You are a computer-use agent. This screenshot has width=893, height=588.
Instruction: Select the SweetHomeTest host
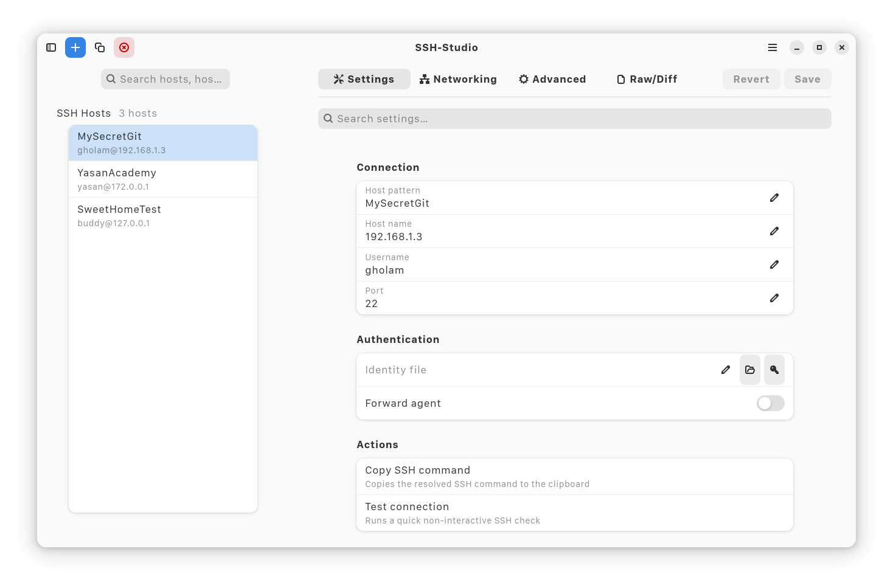point(163,216)
